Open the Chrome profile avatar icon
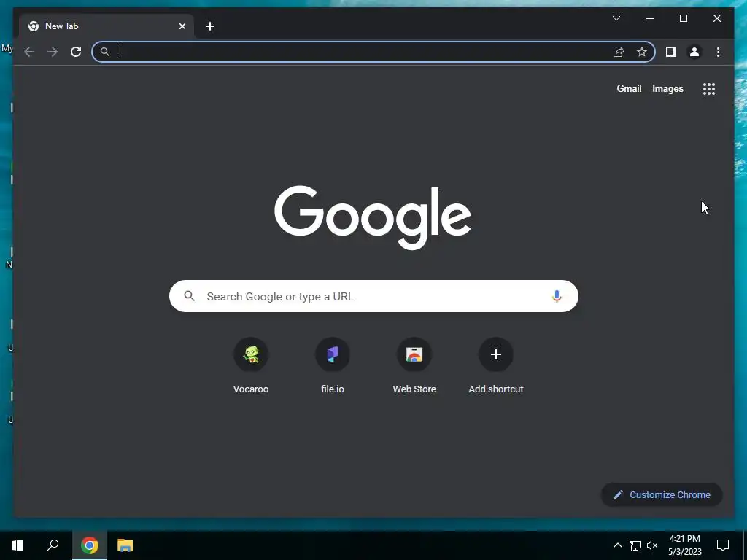The width and height of the screenshot is (747, 560). 694,52
